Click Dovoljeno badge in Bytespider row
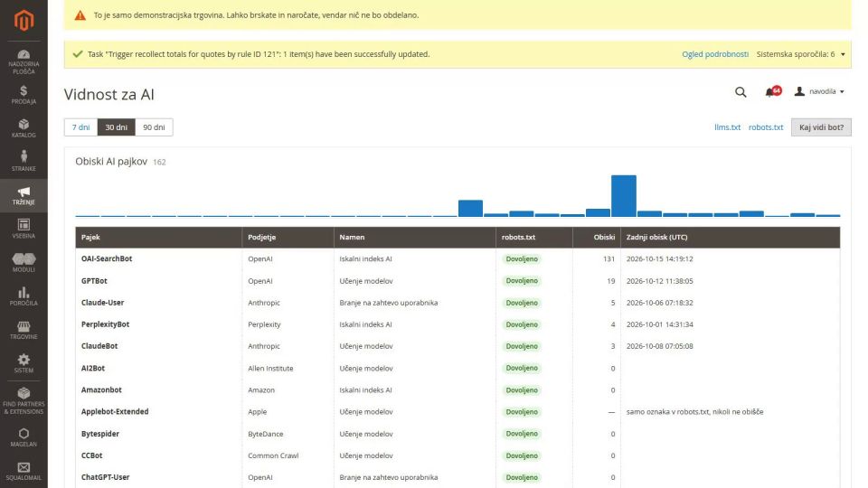 [522, 434]
